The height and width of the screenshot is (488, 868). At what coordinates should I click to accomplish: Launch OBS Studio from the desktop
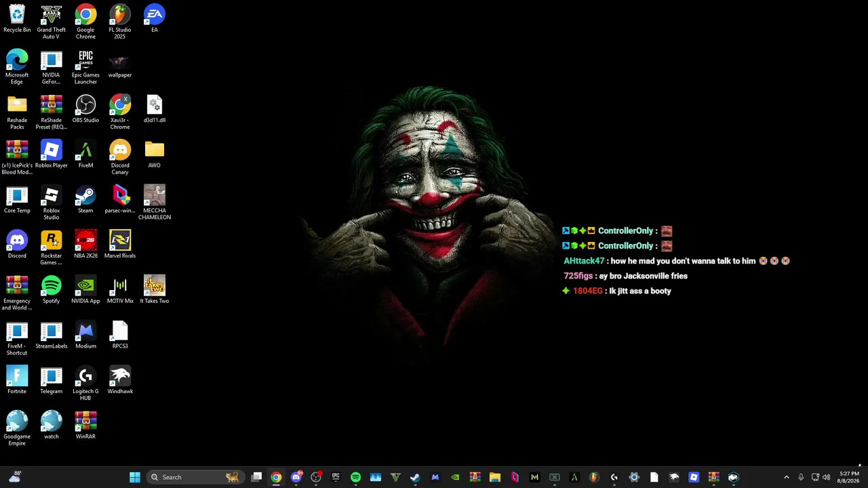coord(85,110)
